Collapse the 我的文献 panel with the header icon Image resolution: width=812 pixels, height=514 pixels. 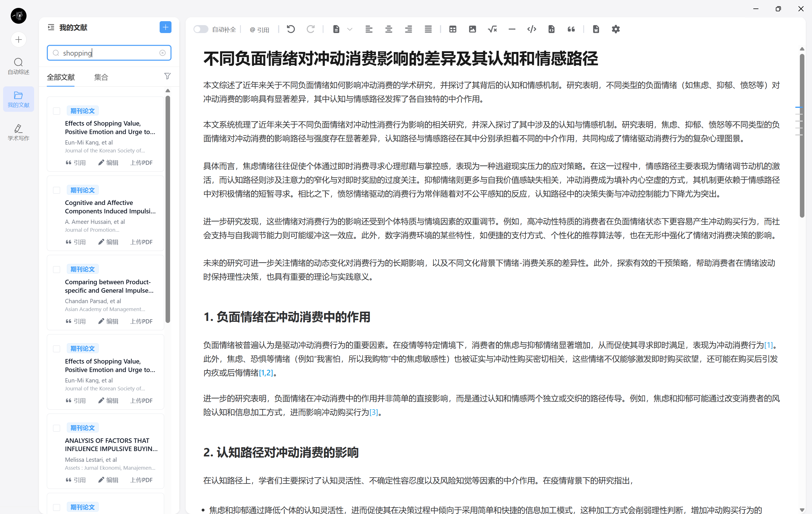coord(51,27)
